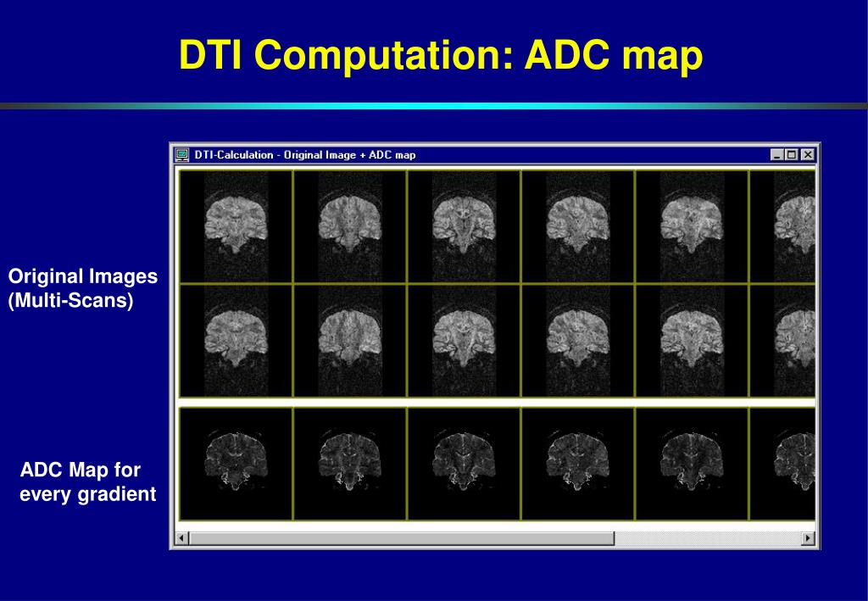
Task: Select the fourth ADC map image
Action: [x=578, y=464]
